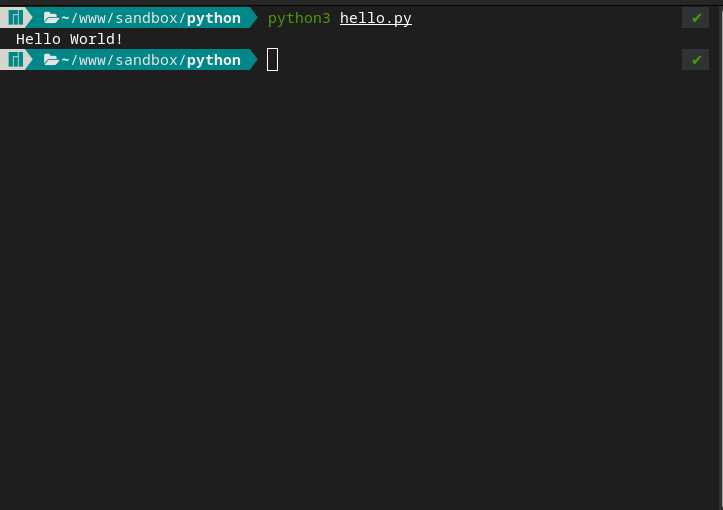Viewport: 723px width, 510px height.
Task: Select the Hello World! output text
Action: pyautogui.click(x=69, y=39)
